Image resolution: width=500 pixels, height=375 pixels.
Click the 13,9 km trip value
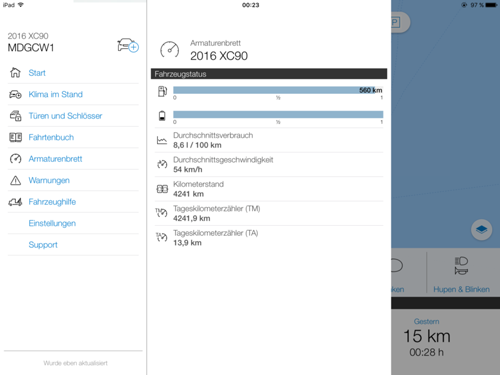coord(187,243)
